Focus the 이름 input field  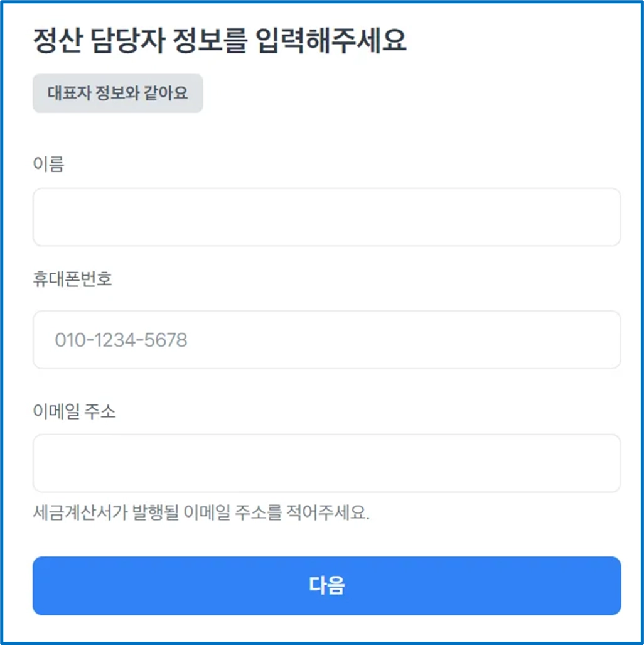pos(326,217)
